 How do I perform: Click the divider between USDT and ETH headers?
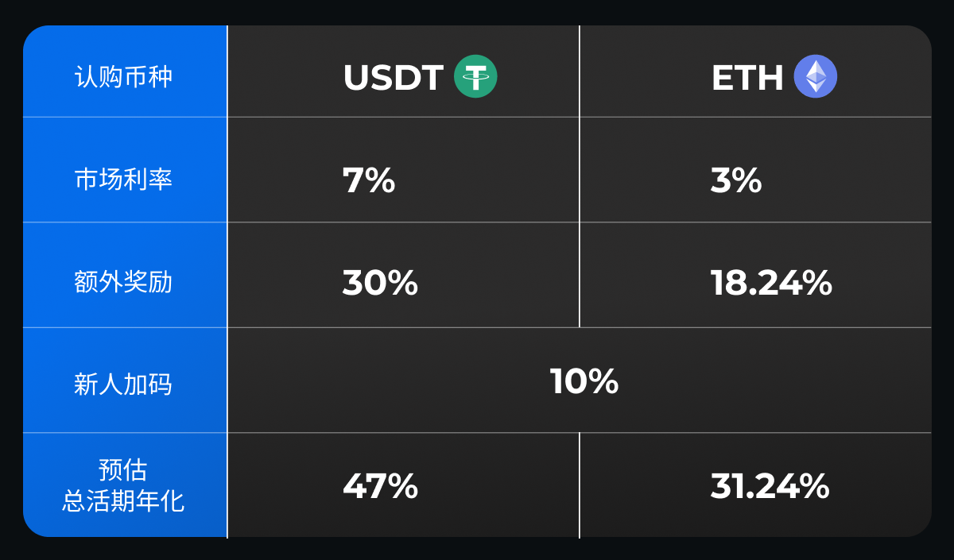point(580,71)
